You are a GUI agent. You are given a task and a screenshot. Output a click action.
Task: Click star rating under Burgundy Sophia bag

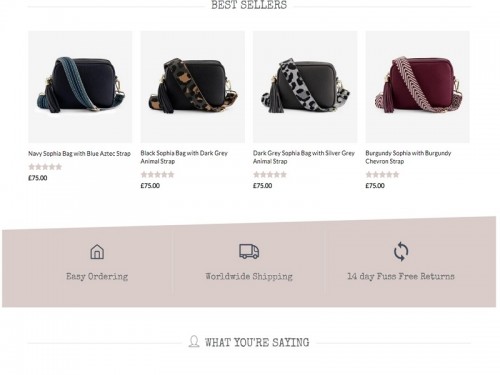(x=382, y=174)
